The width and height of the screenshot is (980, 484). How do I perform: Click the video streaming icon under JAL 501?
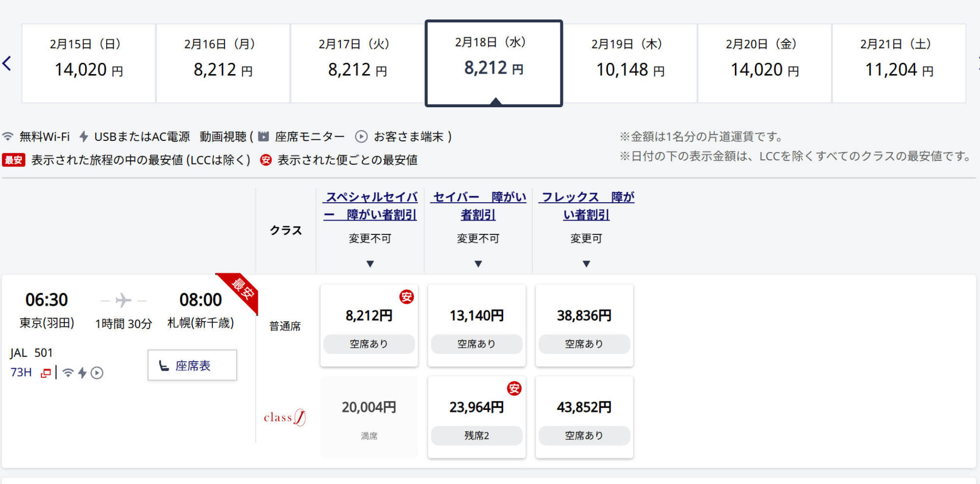coord(97,373)
